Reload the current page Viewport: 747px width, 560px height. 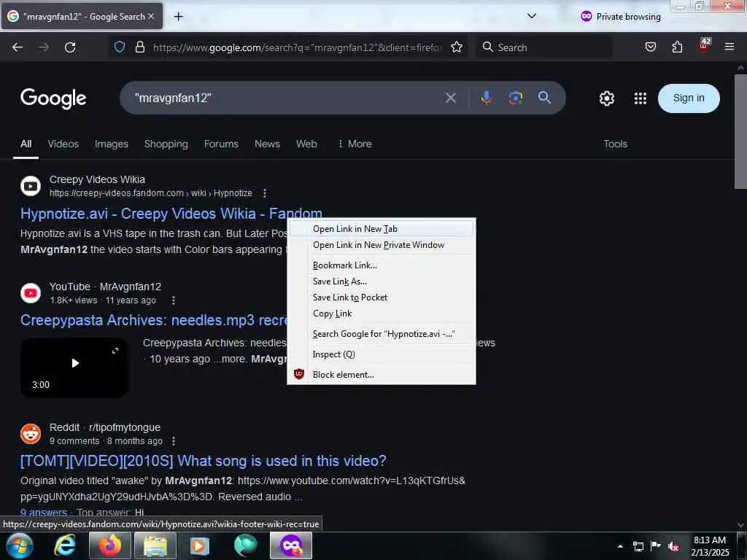click(x=70, y=47)
